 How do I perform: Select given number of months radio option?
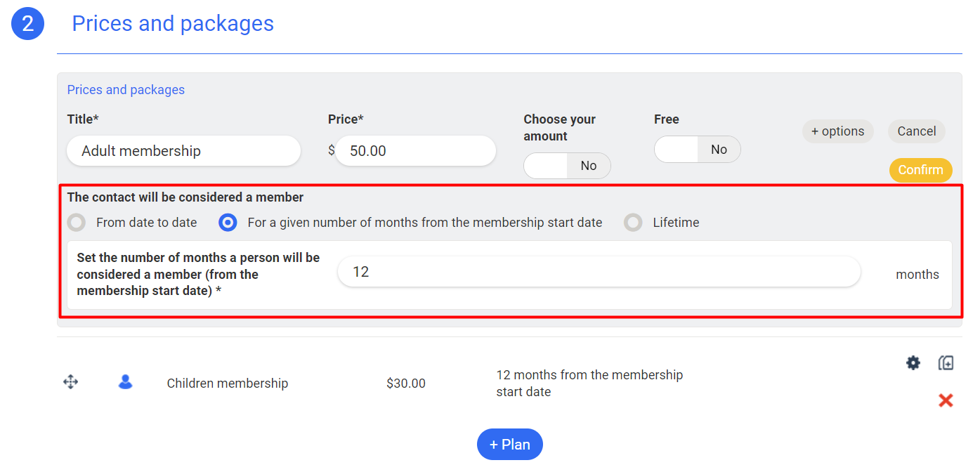[228, 223]
